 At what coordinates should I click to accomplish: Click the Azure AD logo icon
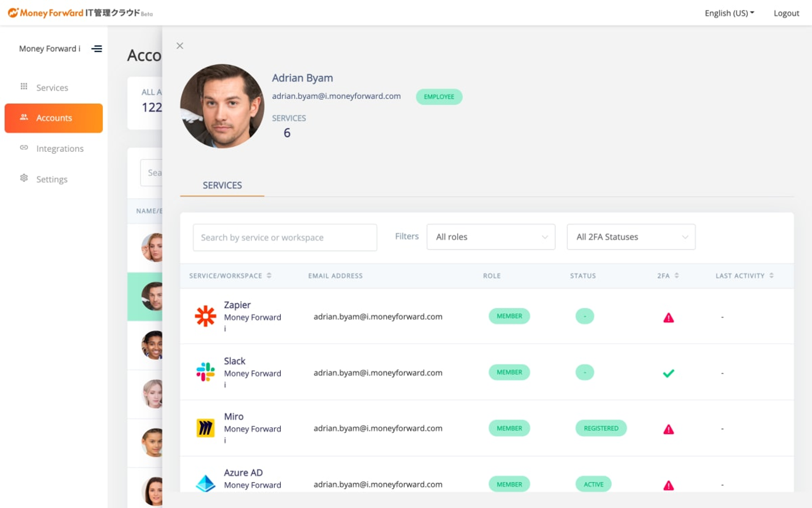tap(205, 484)
